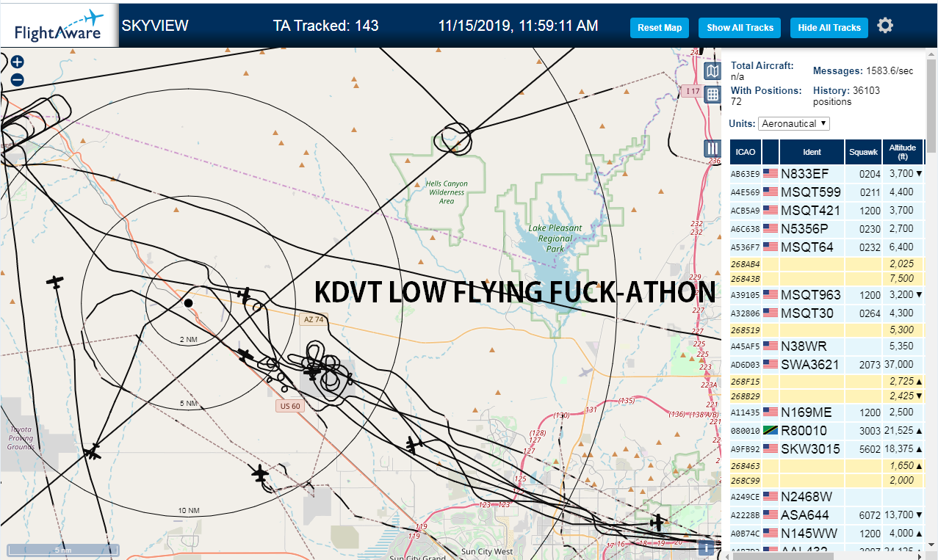Open the Units dropdown showing Aeronautical
Image resolution: width=938 pixels, height=560 pixels.
point(794,123)
